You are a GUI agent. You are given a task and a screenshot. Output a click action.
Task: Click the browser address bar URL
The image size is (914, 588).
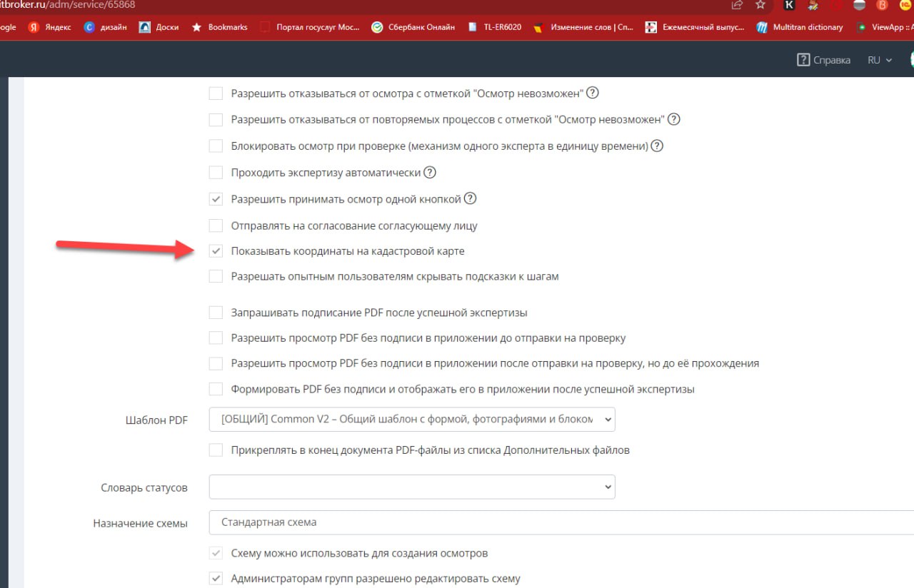point(68,5)
